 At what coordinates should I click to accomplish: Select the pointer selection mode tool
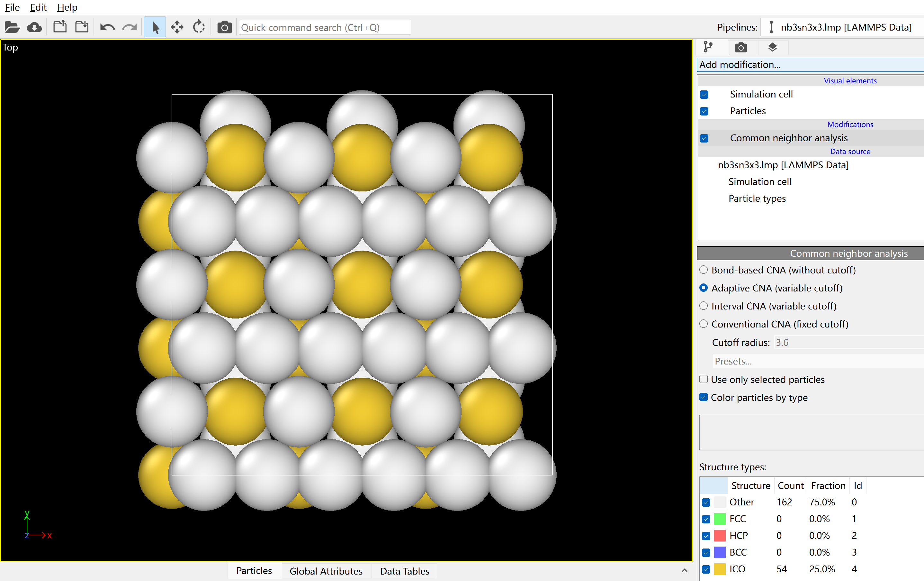(155, 27)
